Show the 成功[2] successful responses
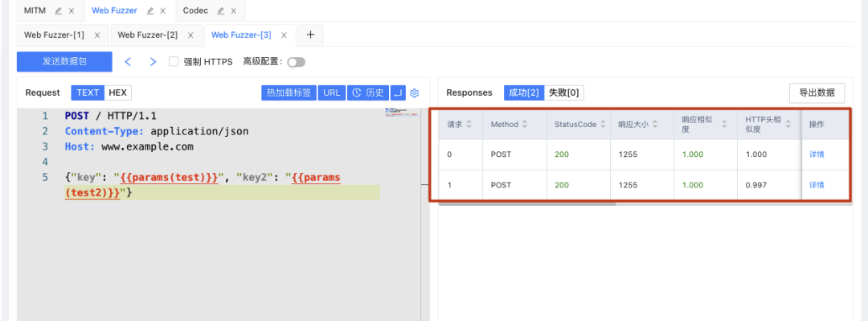 pyautogui.click(x=524, y=93)
